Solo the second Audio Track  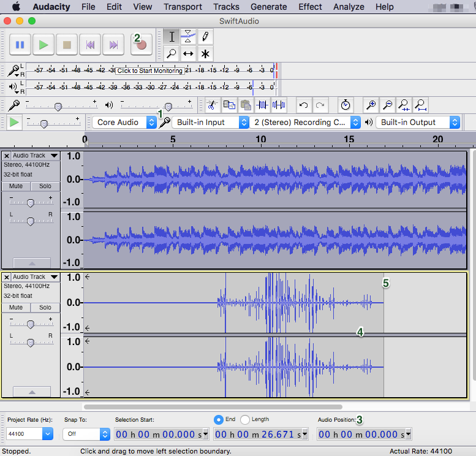(x=45, y=308)
